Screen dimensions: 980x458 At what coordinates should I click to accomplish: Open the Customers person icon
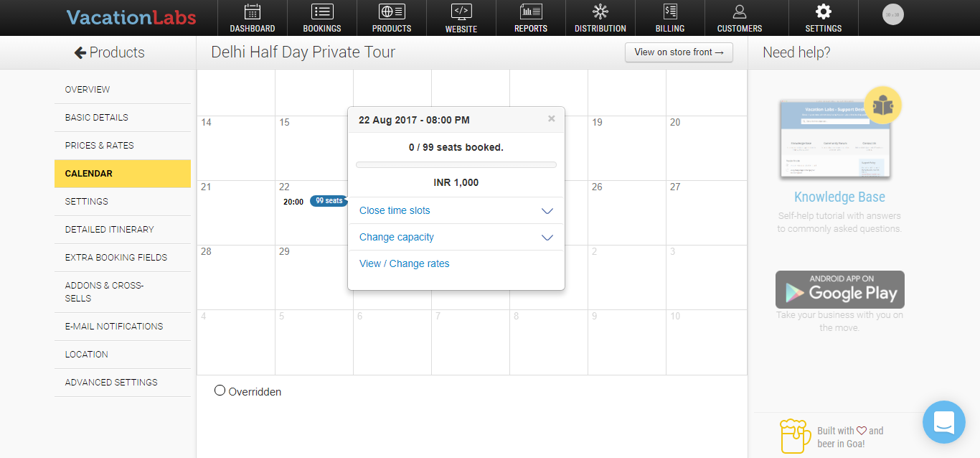[x=740, y=11]
